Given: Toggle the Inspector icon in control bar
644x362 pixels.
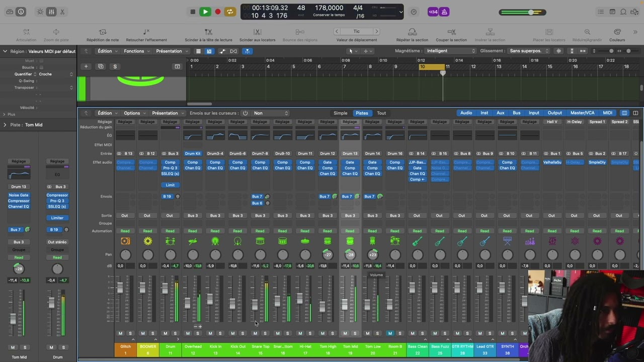Looking at the screenshot, I should tap(21, 12).
